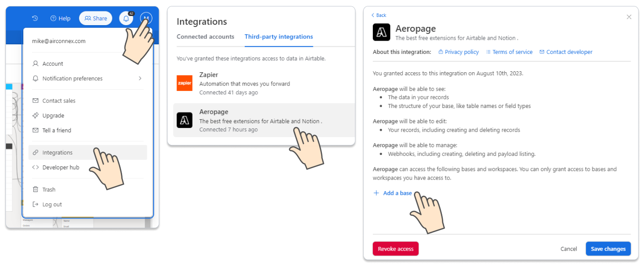Open the notifications bell
644x267 pixels.
(x=126, y=18)
